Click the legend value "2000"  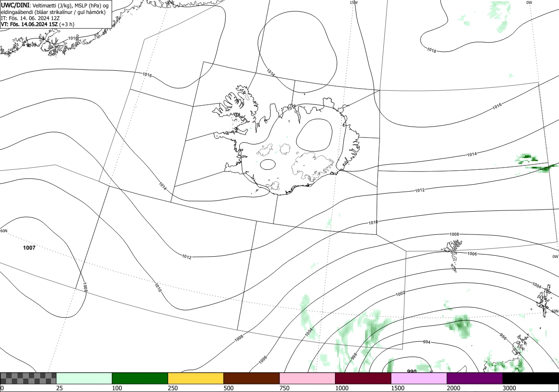click(453, 388)
